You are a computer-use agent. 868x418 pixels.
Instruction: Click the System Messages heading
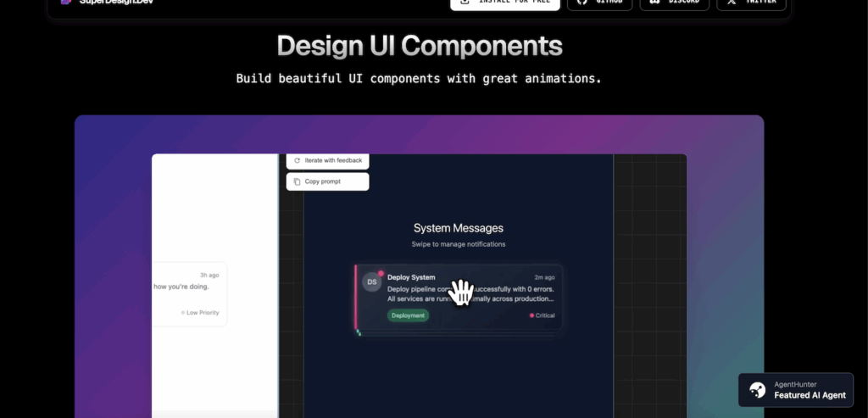tap(458, 228)
